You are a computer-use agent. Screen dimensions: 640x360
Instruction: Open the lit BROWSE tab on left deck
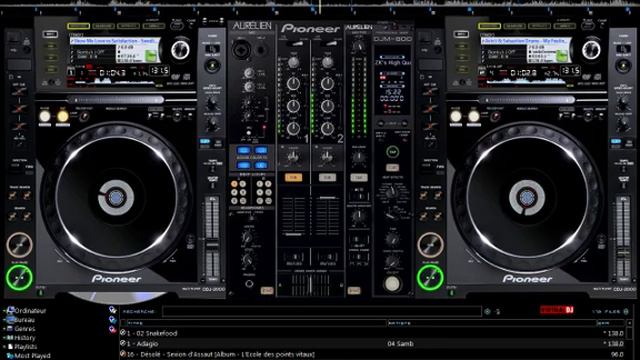pos(78,26)
